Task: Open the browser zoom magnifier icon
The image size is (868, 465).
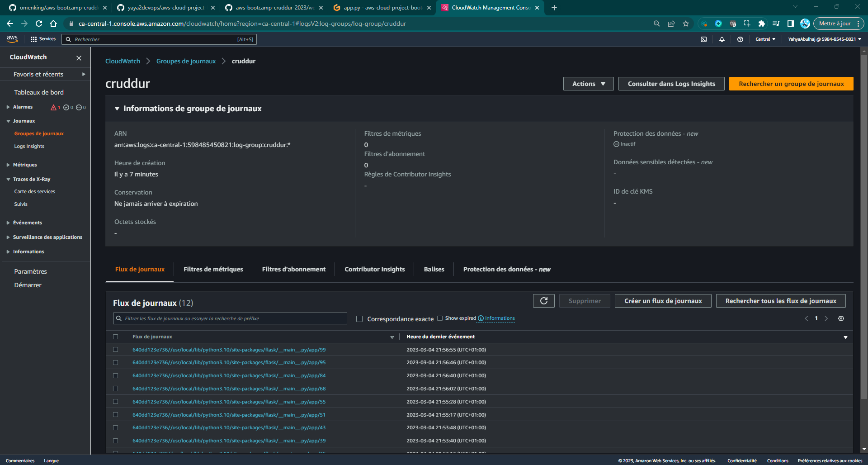Action: pyautogui.click(x=657, y=24)
